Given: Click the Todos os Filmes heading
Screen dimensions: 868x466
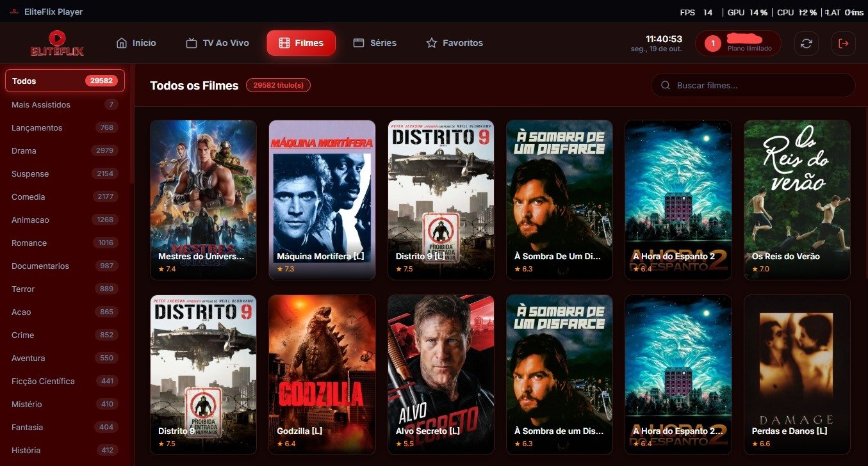Looking at the screenshot, I should click(194, 85).
